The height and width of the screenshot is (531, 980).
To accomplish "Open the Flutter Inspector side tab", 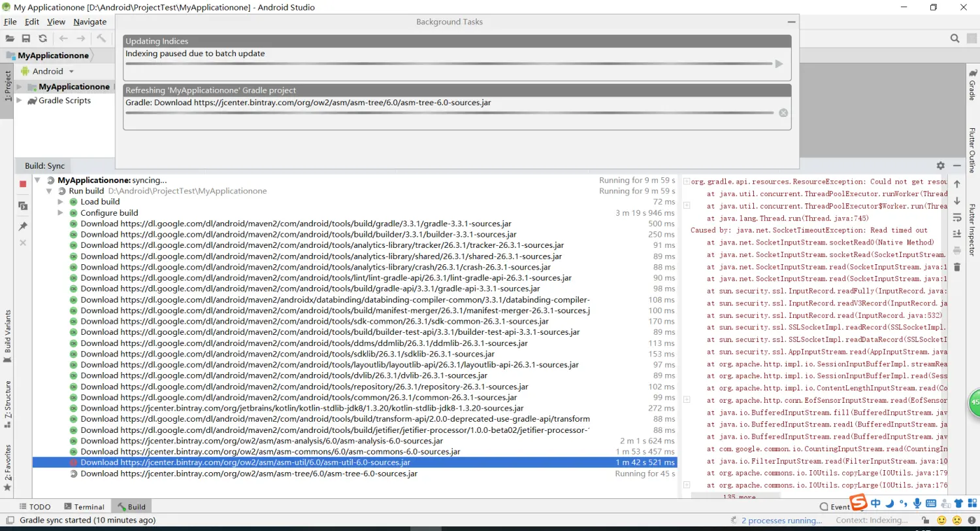I will point(972,229).
